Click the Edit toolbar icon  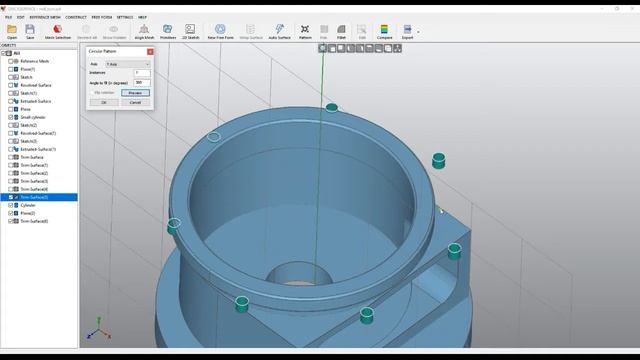(x=362, y=31)
